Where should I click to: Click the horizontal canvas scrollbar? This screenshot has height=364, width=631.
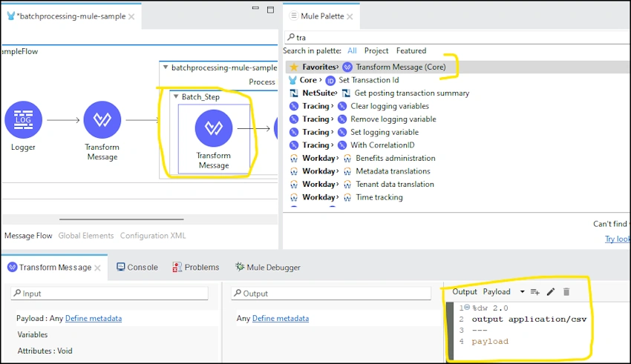click(122, 219)
